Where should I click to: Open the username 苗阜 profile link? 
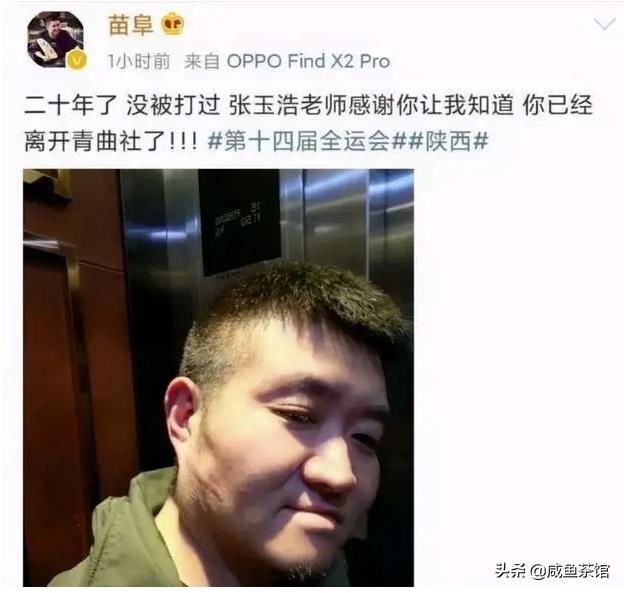[131, 25]
